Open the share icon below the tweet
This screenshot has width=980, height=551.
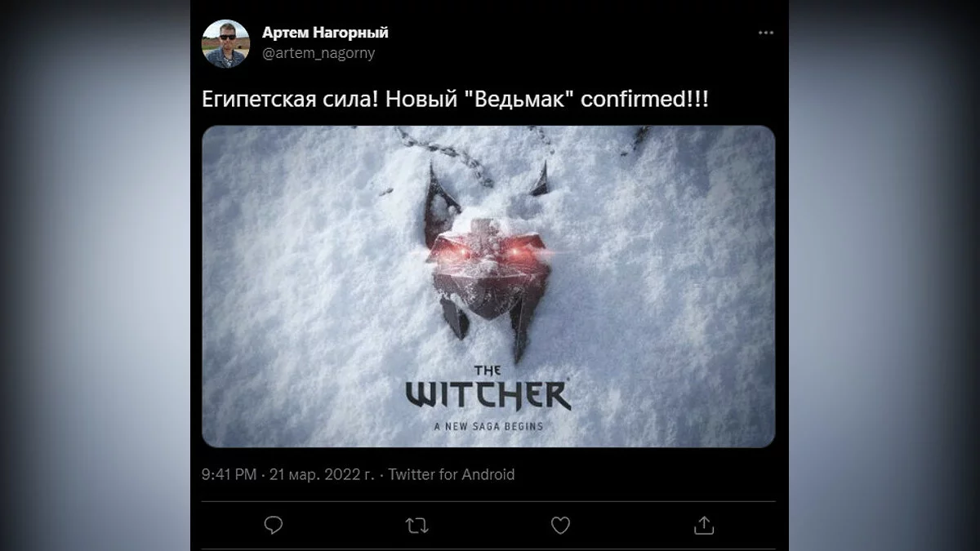704,526
